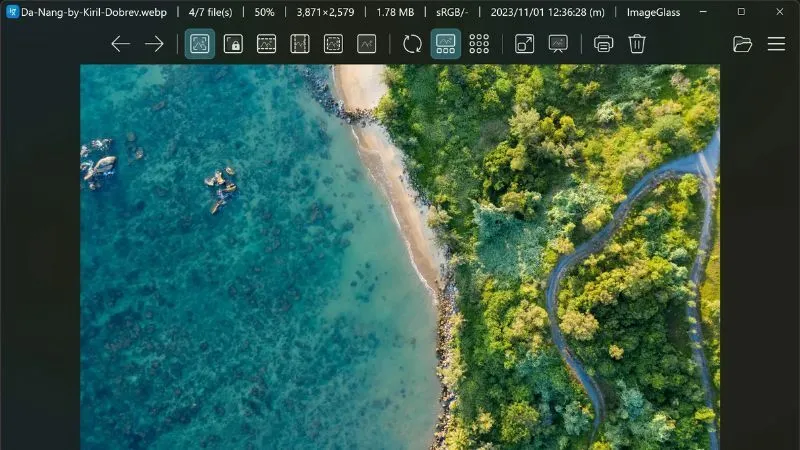800x450 pixels.
Task: Print the image using the printer icon
Action: pyautogui.click(x=603, y=44)
